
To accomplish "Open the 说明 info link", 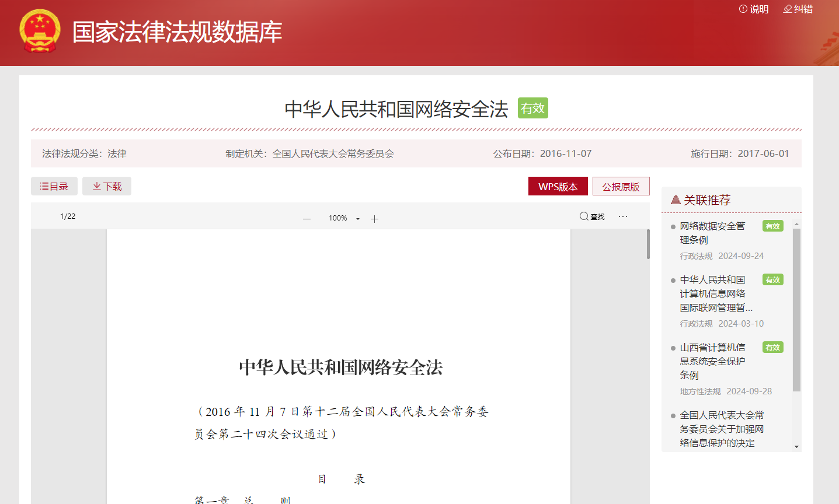I will [754, 9].
